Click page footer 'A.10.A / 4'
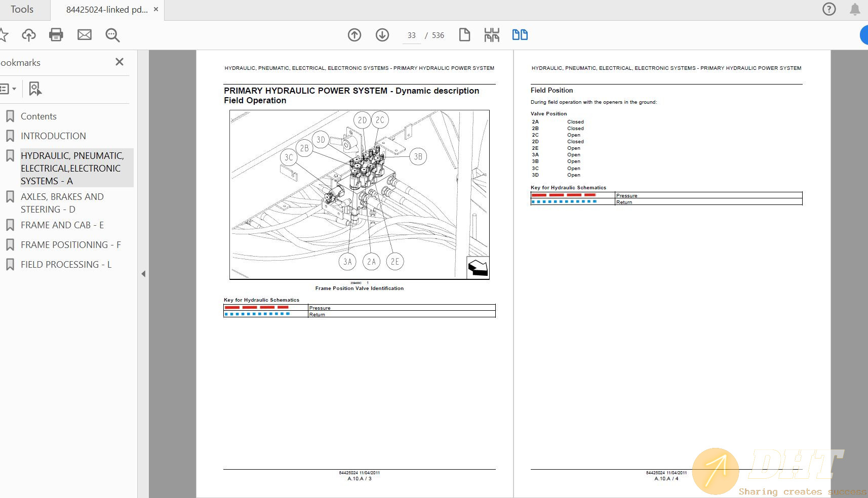Viewport: 868px width, 498px height. [x=666, y=478]
